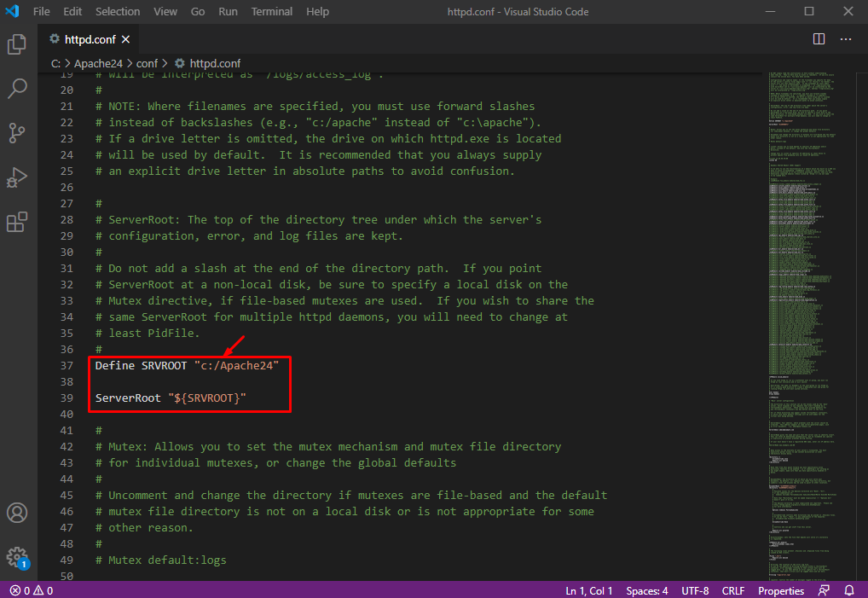Click the httpd.conf breadcrumb segment
This screenshot has width=868, height=598.
click(215, 64)
